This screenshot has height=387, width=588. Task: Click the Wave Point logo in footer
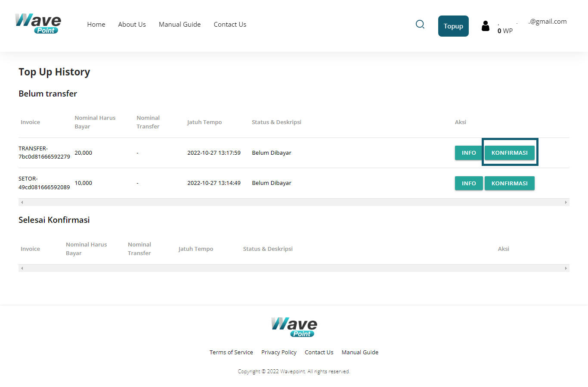pyautogui.click(x=294, y=327)
